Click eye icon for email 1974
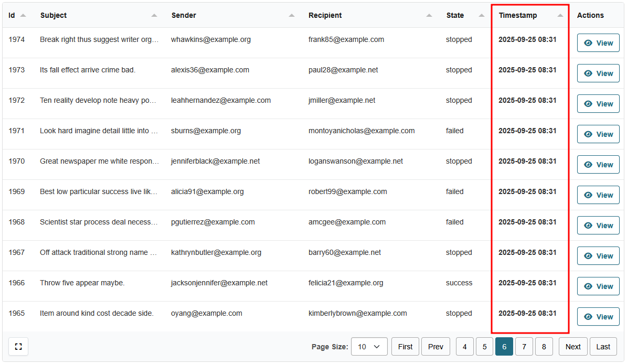Image resolution: width=627 pixels, height=364 pixels. [588, 43]
